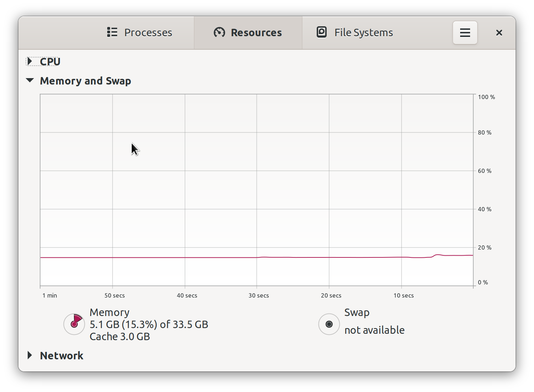
Task: Collapse the Memory and Swap section
Action: 30,81
